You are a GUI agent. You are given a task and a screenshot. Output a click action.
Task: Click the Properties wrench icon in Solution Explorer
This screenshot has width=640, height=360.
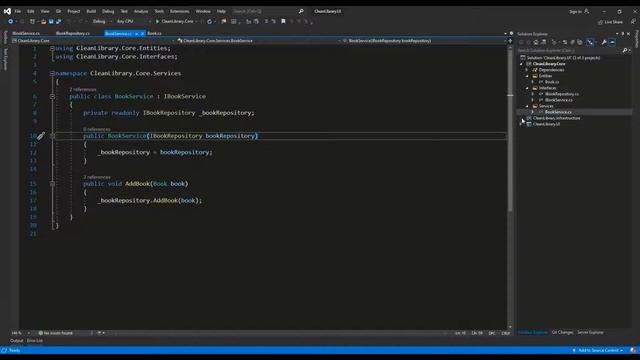tap(604, 42)
